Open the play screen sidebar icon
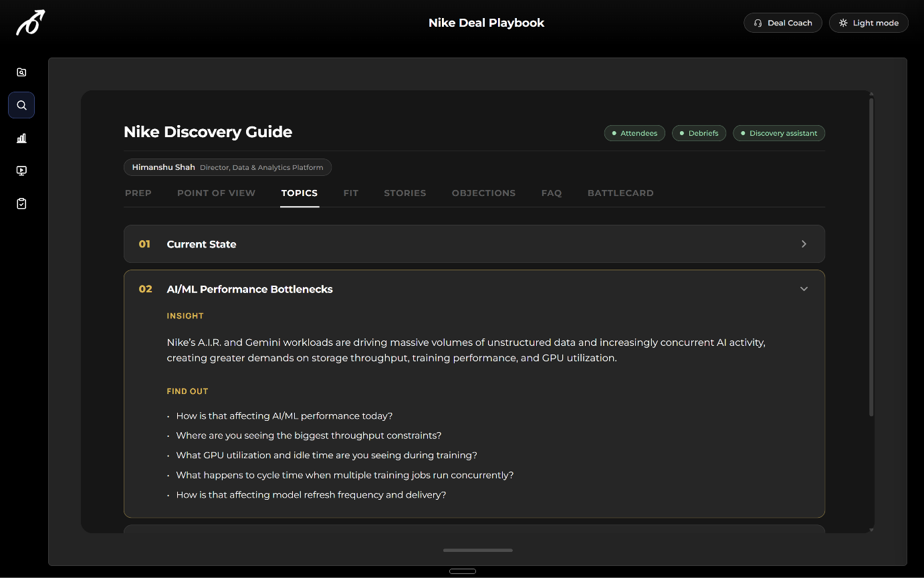 [21, 171]
